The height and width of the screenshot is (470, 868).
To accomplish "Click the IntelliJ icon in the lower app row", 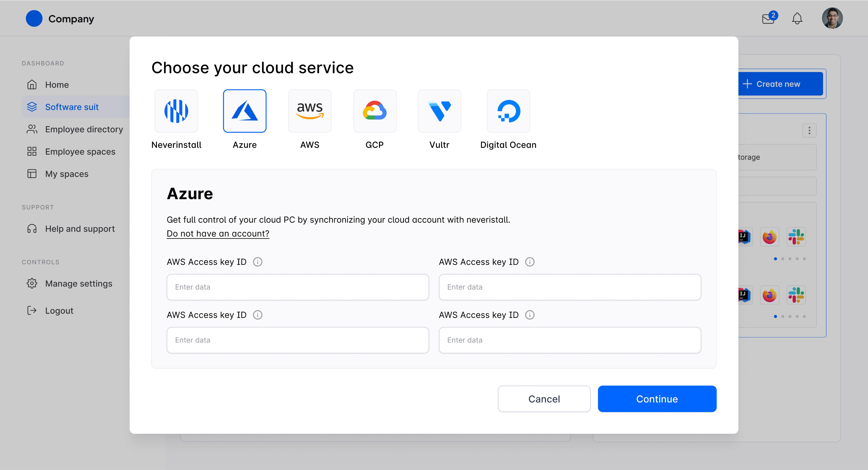I will pos(745,295).
